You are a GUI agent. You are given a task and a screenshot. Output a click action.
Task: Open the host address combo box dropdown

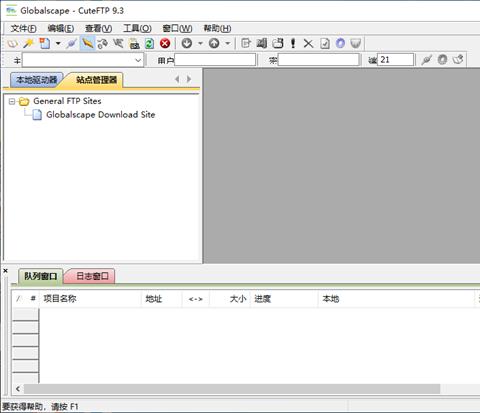138,60
